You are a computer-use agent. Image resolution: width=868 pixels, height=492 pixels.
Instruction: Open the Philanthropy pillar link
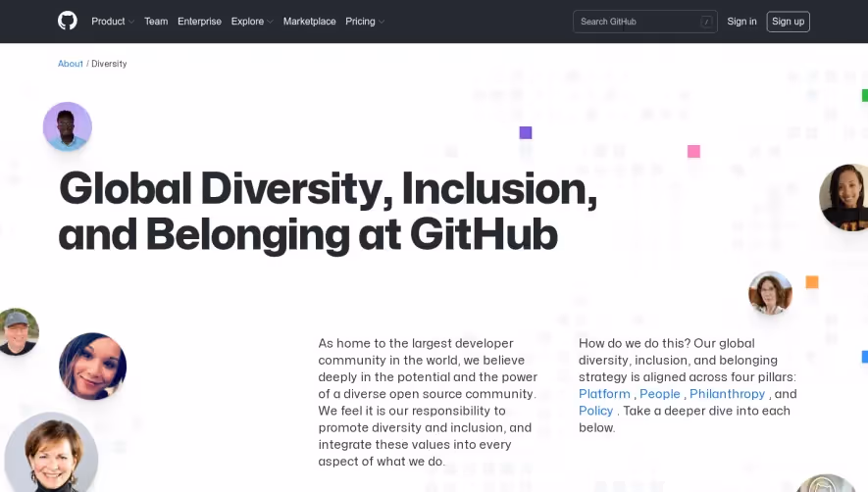point(727,393)
